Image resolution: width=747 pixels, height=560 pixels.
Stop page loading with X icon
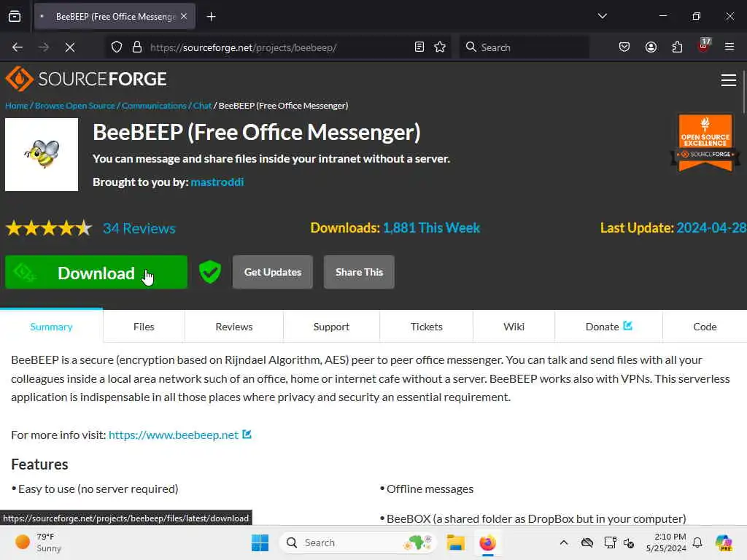point(69,47)
